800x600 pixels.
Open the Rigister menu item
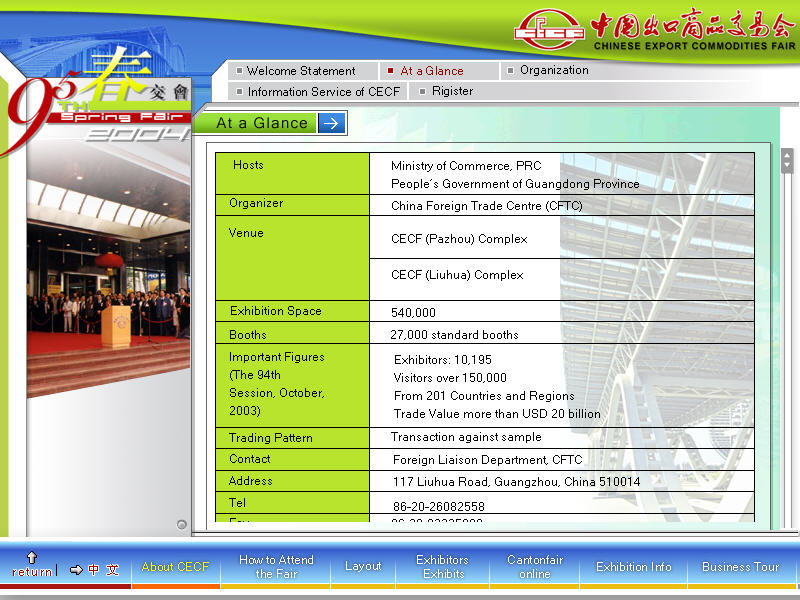(x=452, y=91)
